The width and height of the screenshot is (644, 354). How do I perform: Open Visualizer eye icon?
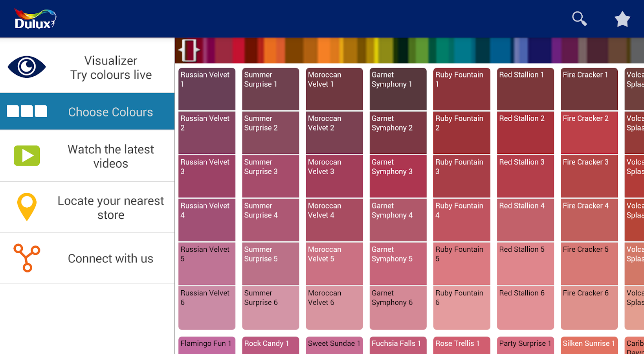[27, 67]
